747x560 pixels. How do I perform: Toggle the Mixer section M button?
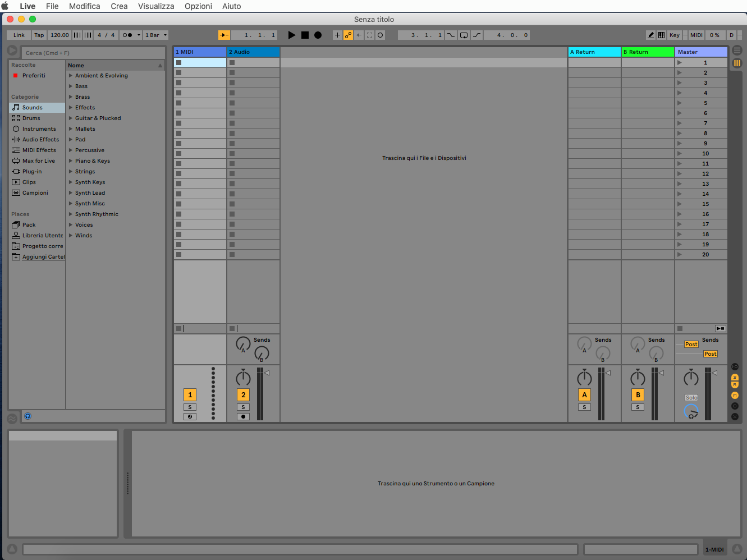pos(735,396)
